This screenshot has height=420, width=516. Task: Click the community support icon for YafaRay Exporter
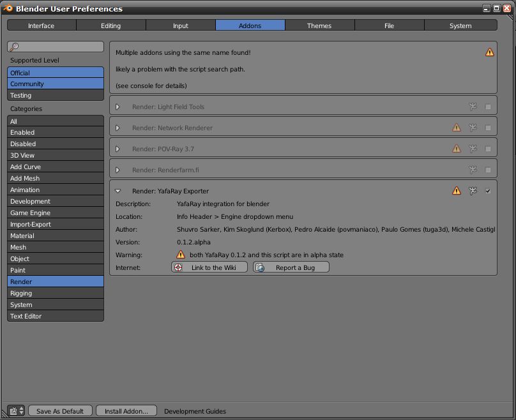(473, 191)
